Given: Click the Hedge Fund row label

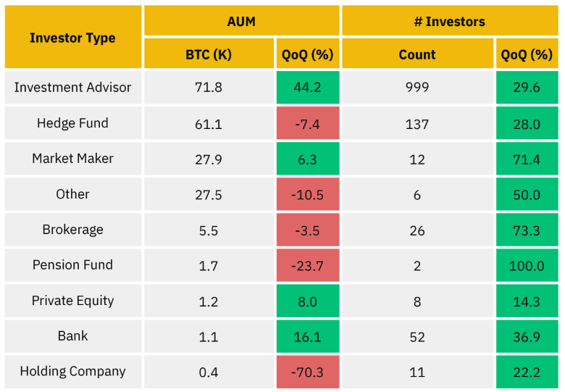Looking at the screenshot, I should point(72,123).
